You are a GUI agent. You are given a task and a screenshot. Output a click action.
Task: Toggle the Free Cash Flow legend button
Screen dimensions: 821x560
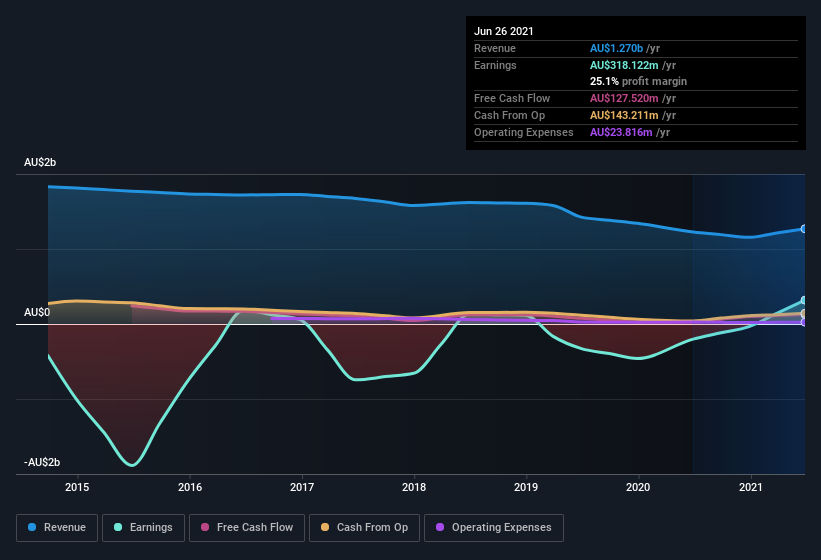coord(247,528)
